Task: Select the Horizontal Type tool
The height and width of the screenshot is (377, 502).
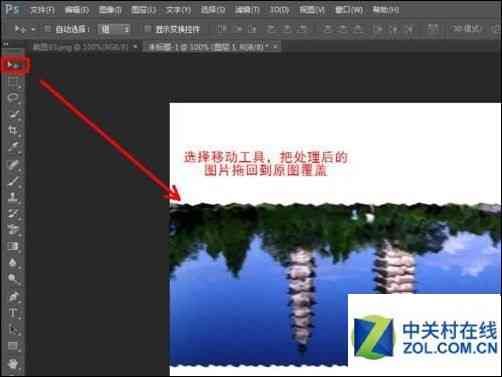Action: (x=13, y=313)
